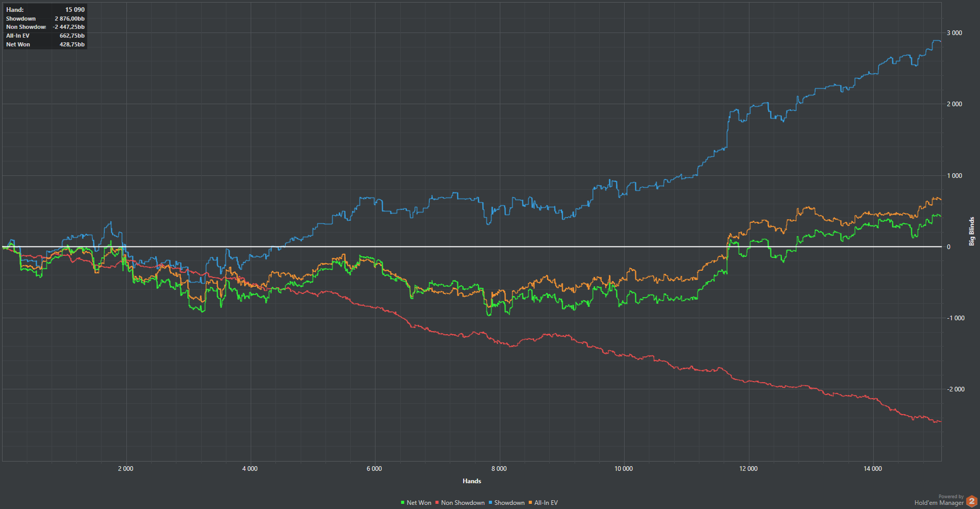Click the Hold'em Manager 2 logo icon
980x509 pixels.
pos(971,501)
